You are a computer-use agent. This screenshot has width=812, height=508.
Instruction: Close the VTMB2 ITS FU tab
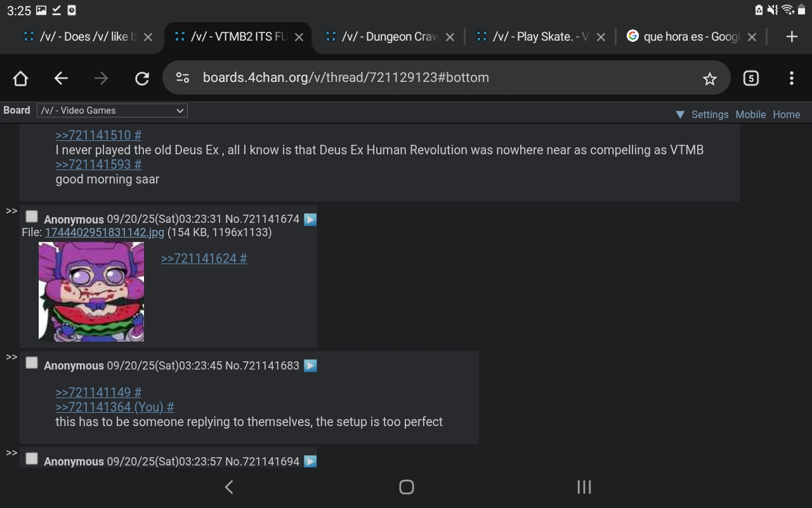(x=299, y=37)
